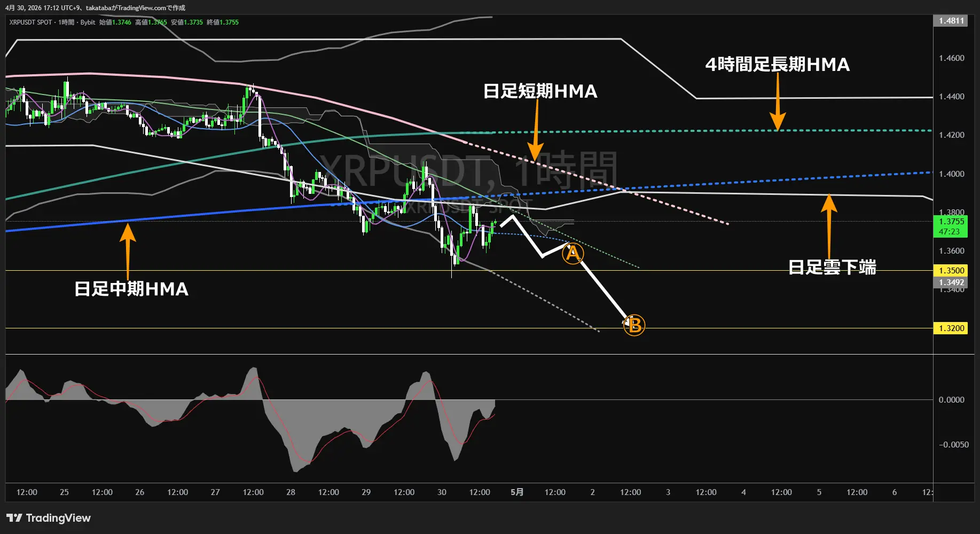The image size is (980, 534).
Task: Click the 1.4400 price axis label
Action: [x=952, y=97]
